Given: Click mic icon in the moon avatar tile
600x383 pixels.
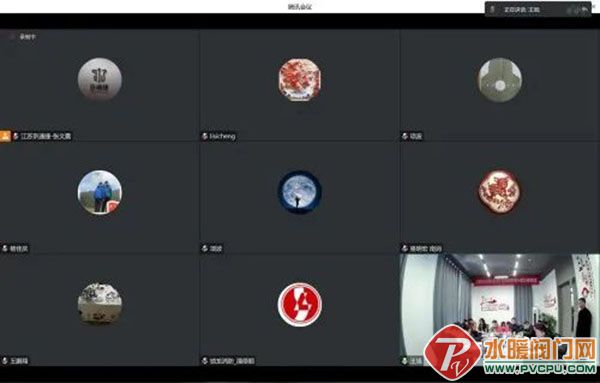Looking at the screenshot, I should (205, 249).
